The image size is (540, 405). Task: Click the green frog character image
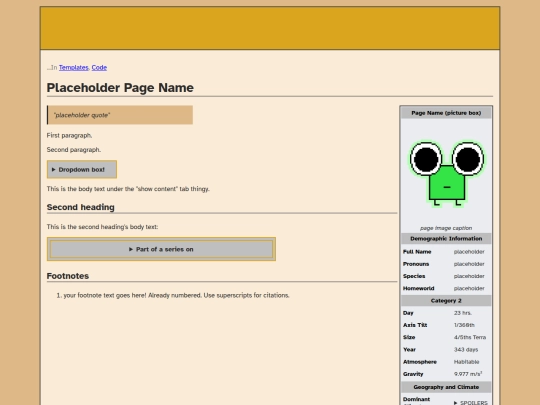tap(446, 174)
